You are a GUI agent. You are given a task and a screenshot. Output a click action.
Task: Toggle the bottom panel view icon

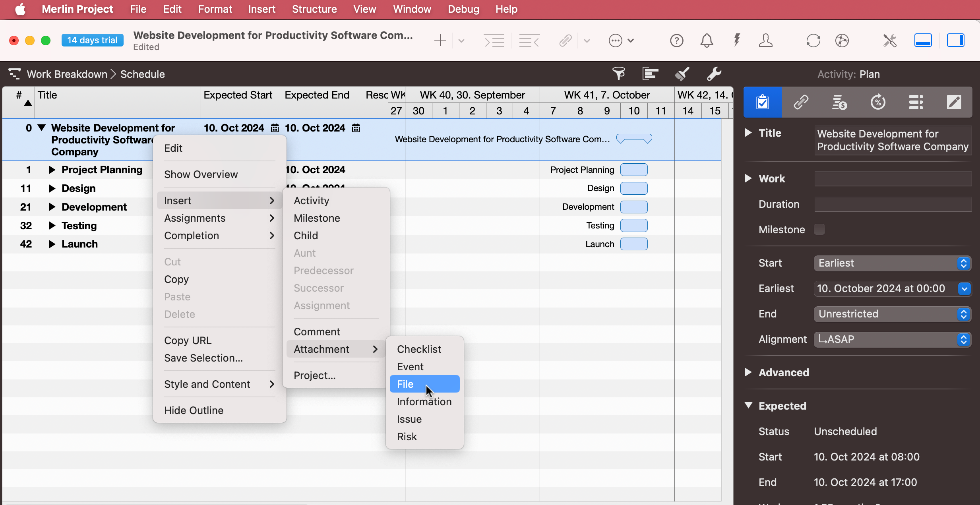923,41
